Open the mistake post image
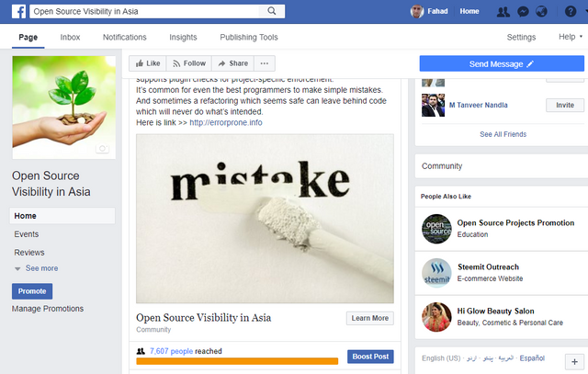The image size is (588, 374). coord(265,219)
